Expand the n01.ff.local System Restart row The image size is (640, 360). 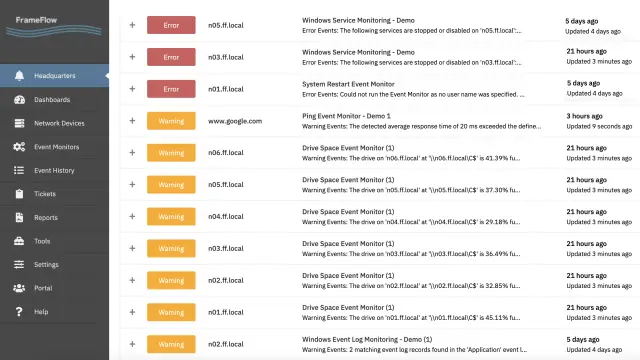click(x=132, y=89)
